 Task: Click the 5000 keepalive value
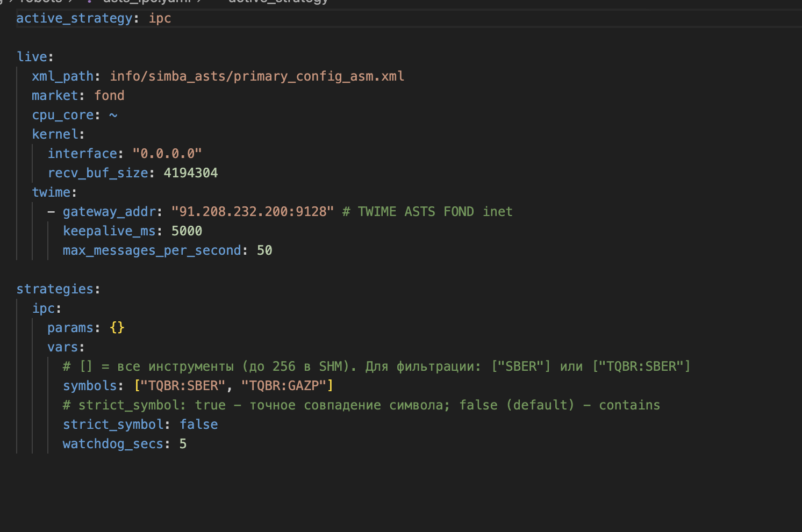point(187,231)
